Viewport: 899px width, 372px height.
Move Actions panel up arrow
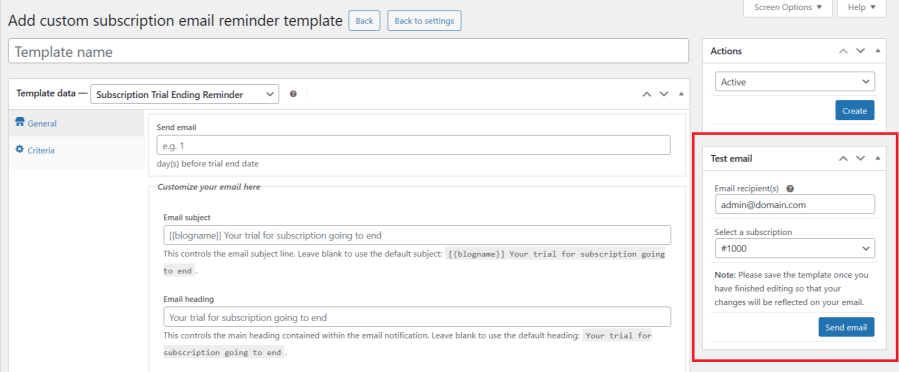pos(843,50)
